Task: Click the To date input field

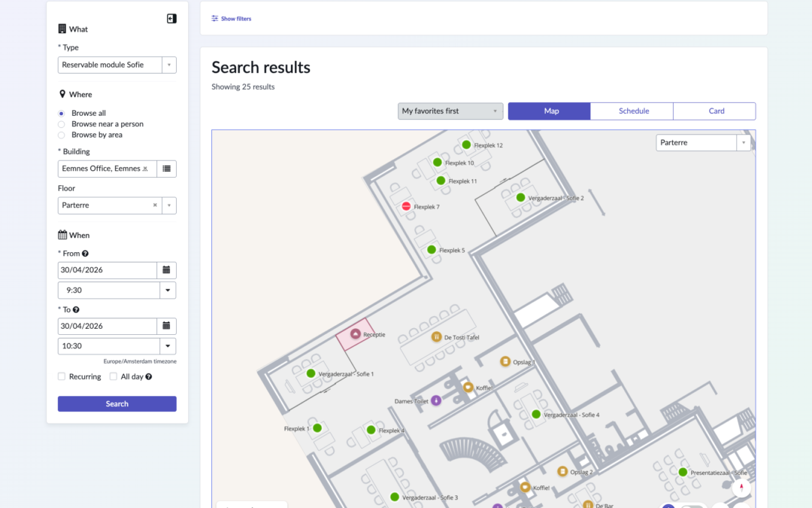Action: [108, 326]
